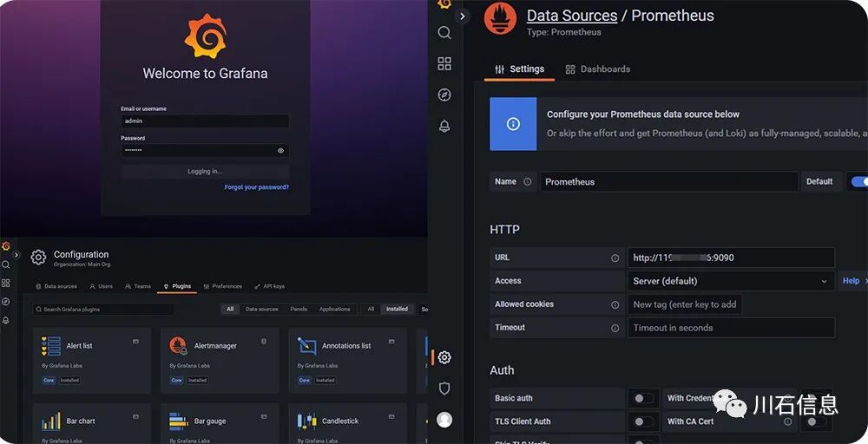Open Dashboards icon in Configuration window sidebar
Screen dimensions: 868x444
pyautogui.click(x=5, y=283)
